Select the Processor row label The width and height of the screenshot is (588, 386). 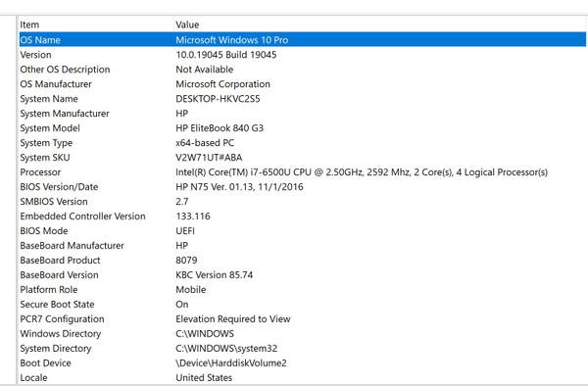40,172
